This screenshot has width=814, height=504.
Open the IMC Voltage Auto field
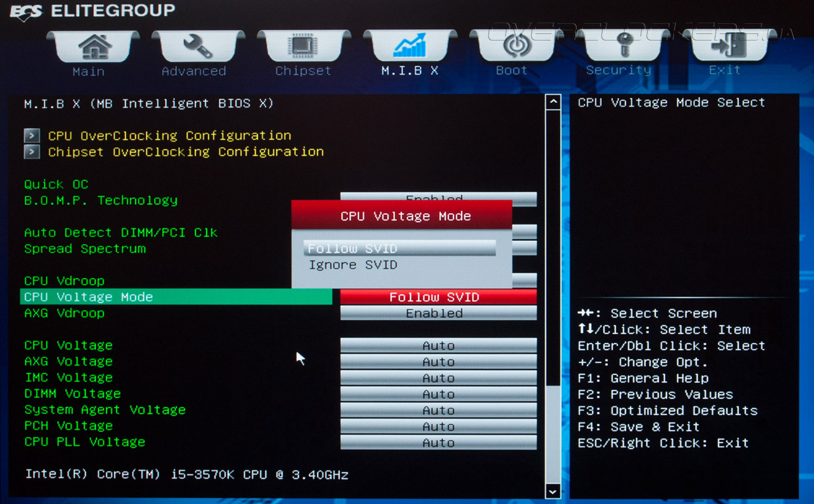click(438, 378)
